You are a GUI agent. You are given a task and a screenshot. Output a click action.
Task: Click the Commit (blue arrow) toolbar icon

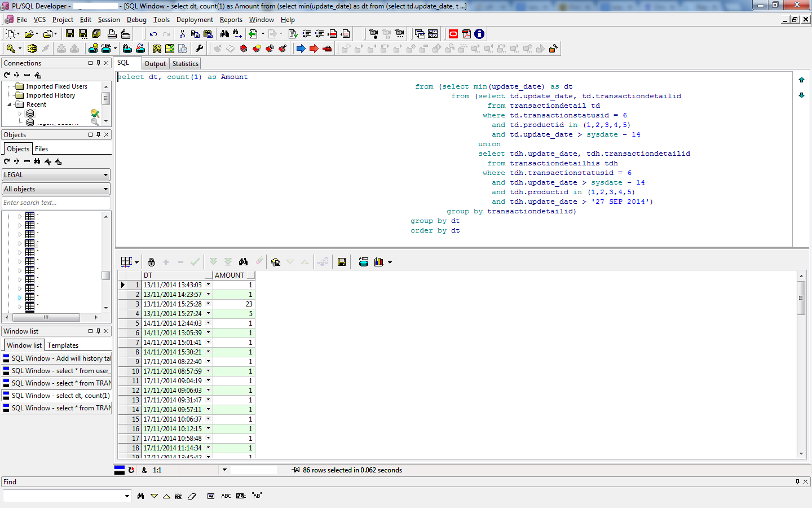point(301,49)
